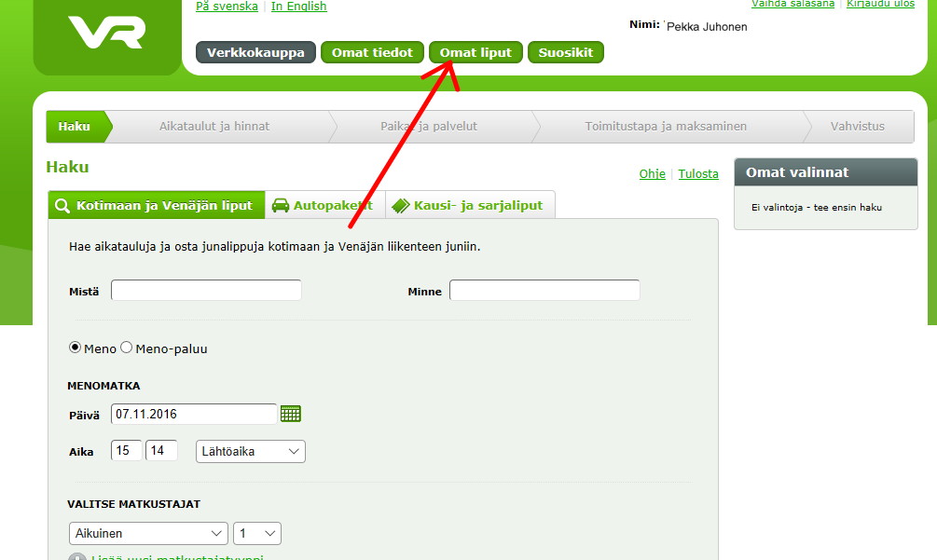
Task: Click the VR logo
Action: coord(106,34)
